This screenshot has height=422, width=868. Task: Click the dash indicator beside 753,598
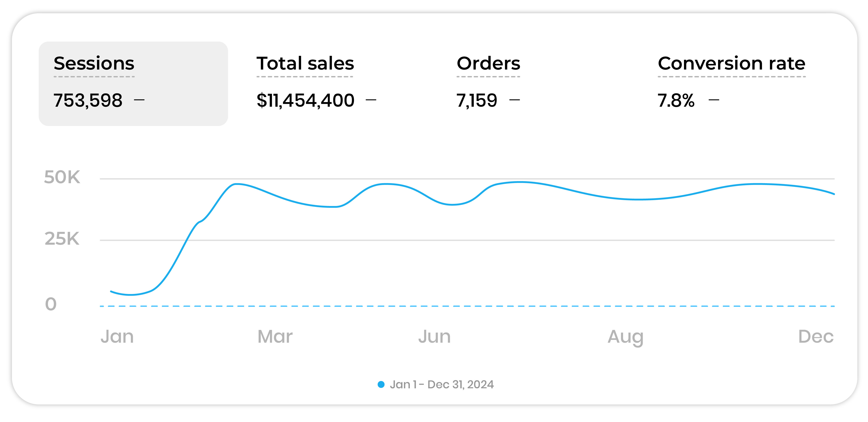click(139, 100)
